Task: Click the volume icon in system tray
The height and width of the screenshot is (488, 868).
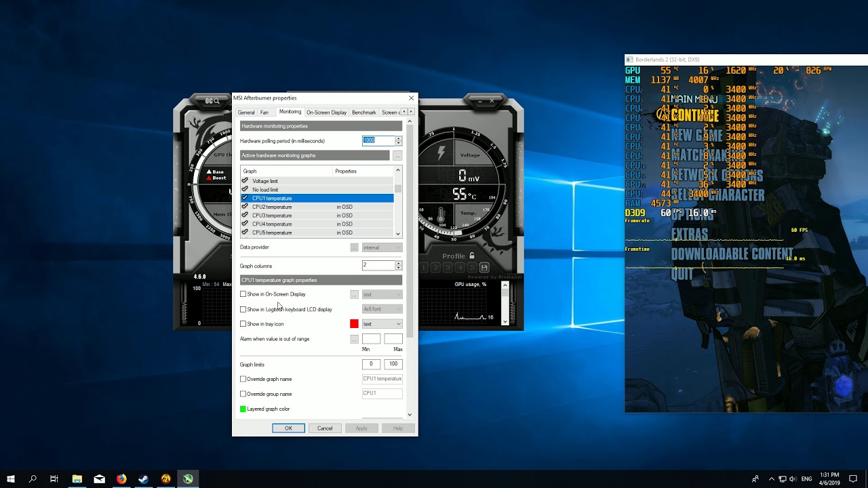Action: click(793, 479)
